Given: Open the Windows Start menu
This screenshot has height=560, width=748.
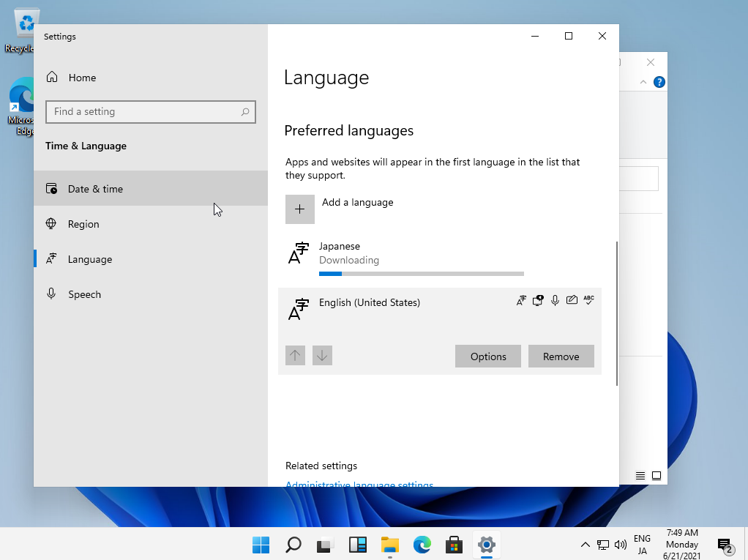Looking at the screenshot, I should click(261, 545).
